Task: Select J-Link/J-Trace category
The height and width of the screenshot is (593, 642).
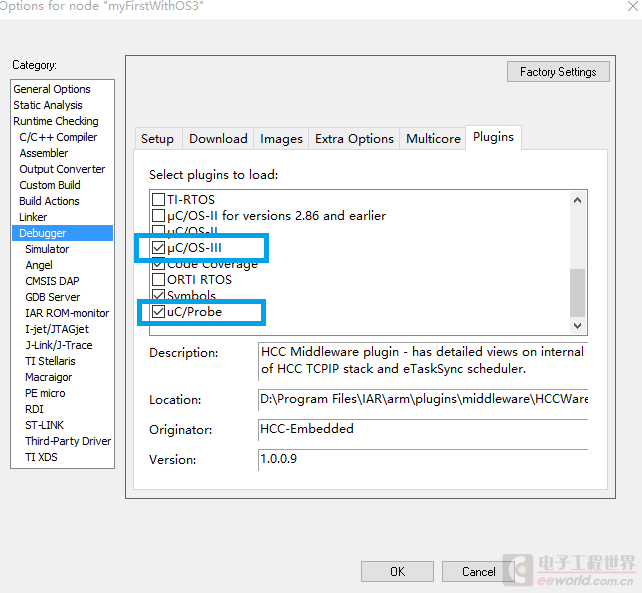Action: pyautogui.click(x=59, y=345)
